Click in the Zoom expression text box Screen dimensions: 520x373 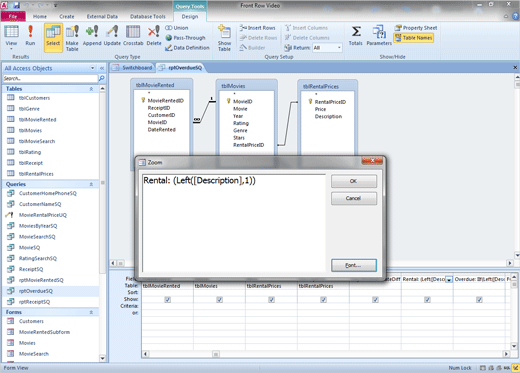[234, 223]
